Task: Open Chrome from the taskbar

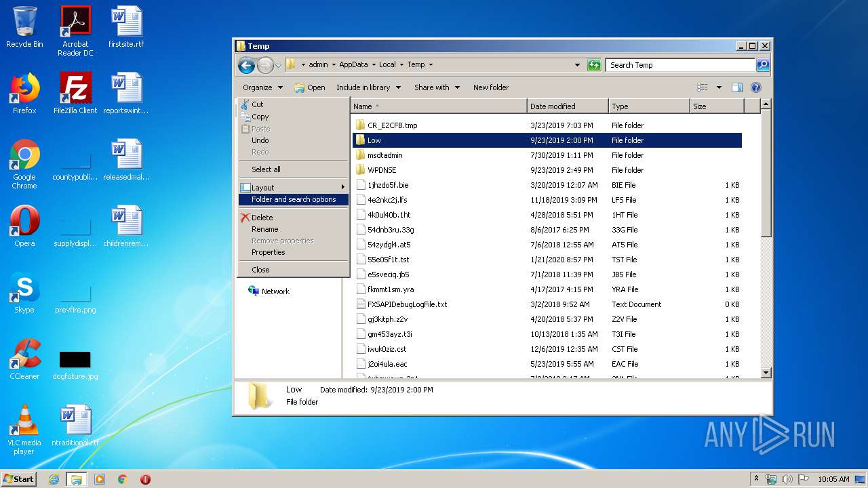Action: [122, 479]
